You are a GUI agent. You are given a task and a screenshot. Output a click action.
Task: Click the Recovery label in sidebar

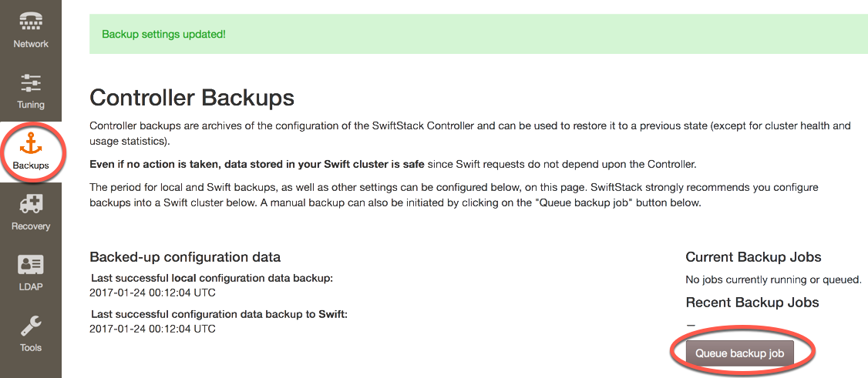click(x=30, y=226)
